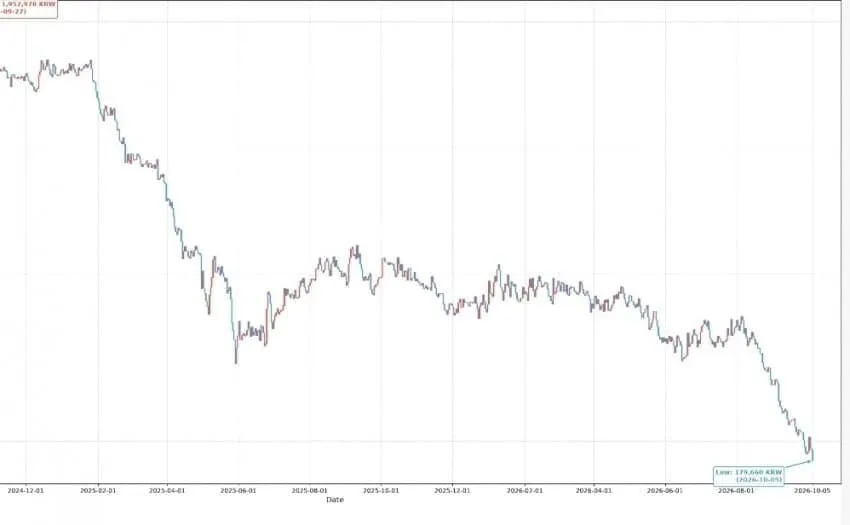Select the 2025-12-01 tick label
This screenshot has height=525, width=850.
(x=452, y=490)
